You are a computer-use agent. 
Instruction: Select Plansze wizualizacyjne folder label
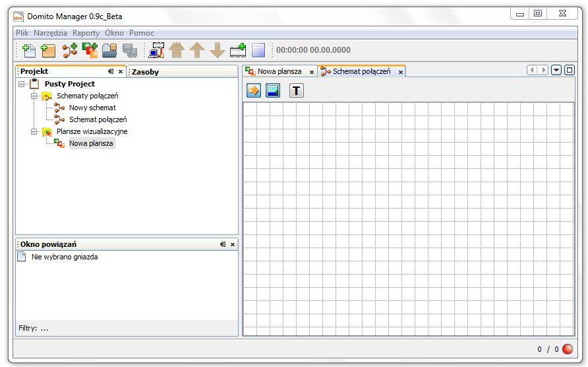coord(92,131)
